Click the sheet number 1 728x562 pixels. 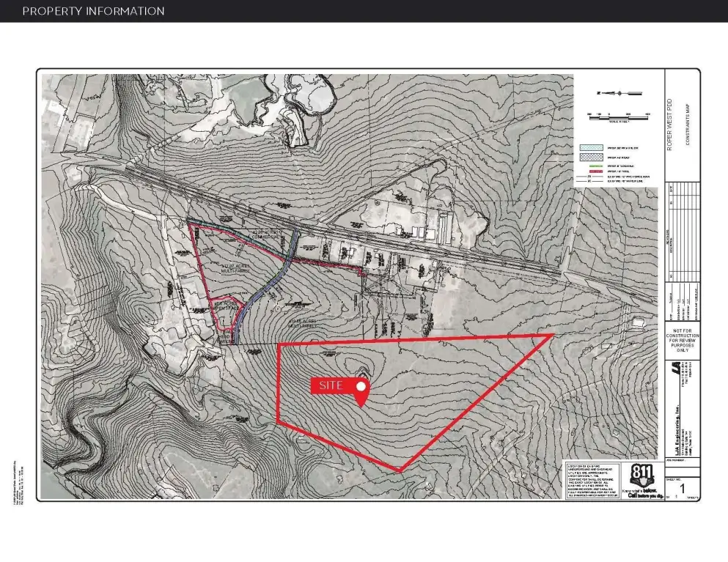point(682,488)
